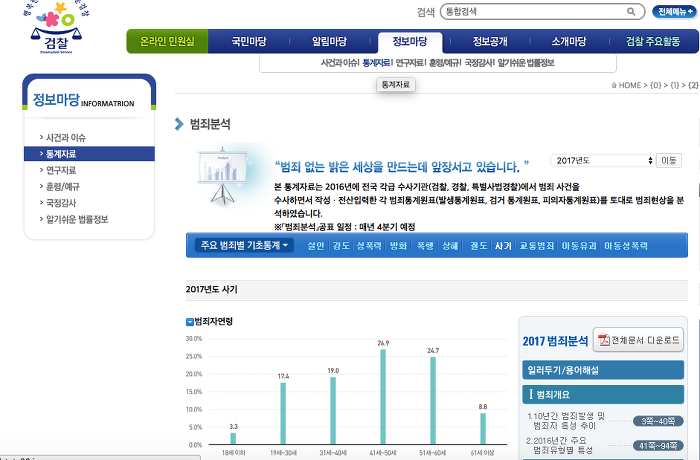Click the HOME breadcrumb icon
Image resolution: width=700 pixels, height=460 pixels.
pyautogui.click(x=613, y=86)
